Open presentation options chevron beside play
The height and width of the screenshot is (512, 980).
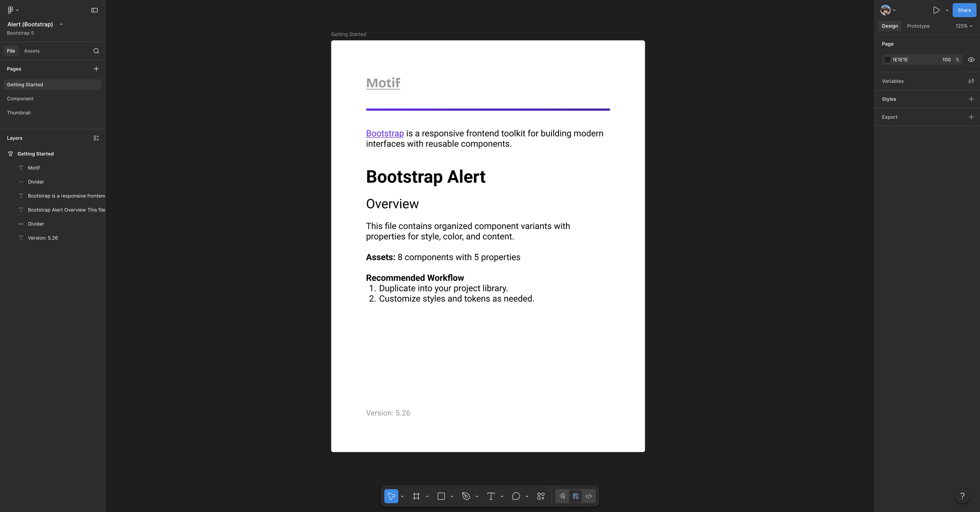[947, 10]
